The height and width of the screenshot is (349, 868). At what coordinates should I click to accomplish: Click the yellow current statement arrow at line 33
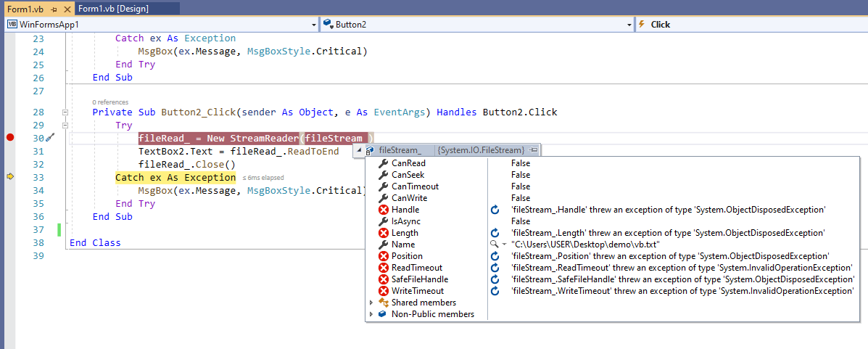(x=9, y=177)
